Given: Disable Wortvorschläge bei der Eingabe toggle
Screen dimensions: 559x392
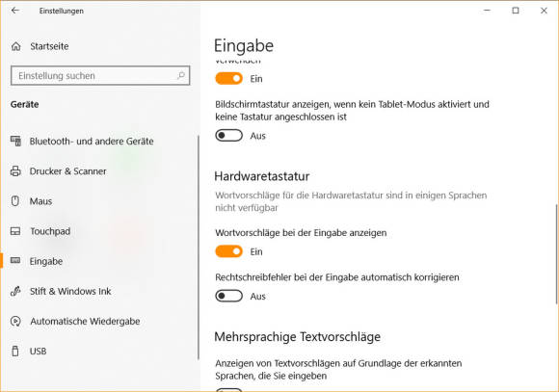Looking at the screenshot, I should point(228,251).
